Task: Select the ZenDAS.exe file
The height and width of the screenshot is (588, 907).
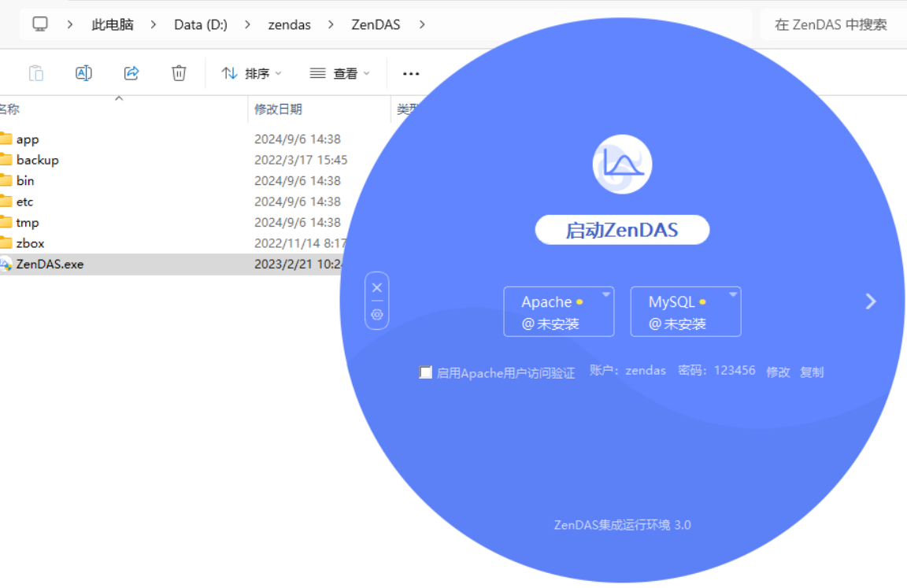Action: pyautogui.click(x=50, y=264)
